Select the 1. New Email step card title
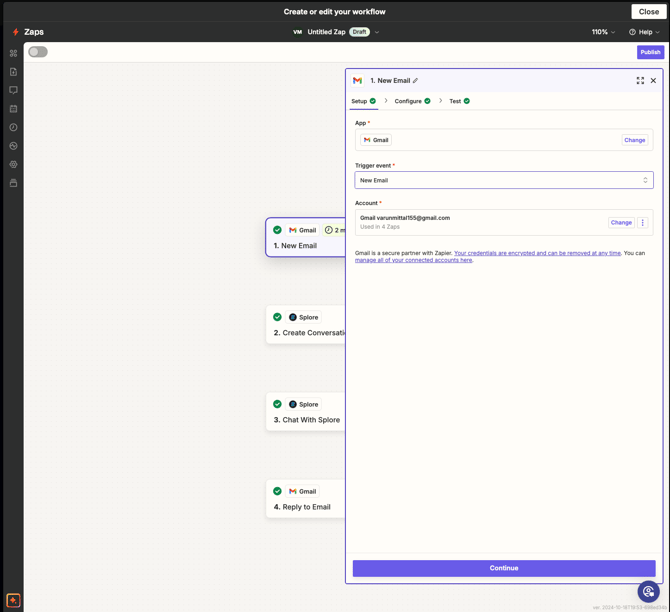This screenshot has width=670, height=612. tap(295, 246)
